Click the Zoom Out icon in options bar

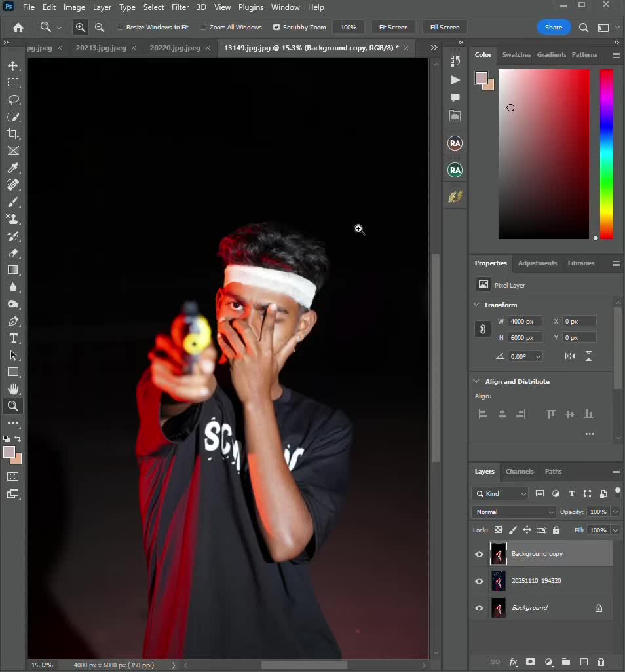(x=99, y=27)
